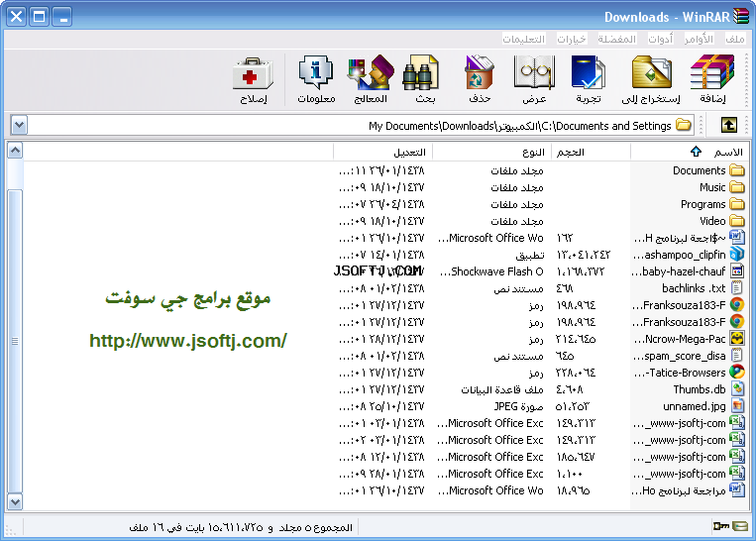
Task: Click the تطبيق type cell
Action: [529, 255]
